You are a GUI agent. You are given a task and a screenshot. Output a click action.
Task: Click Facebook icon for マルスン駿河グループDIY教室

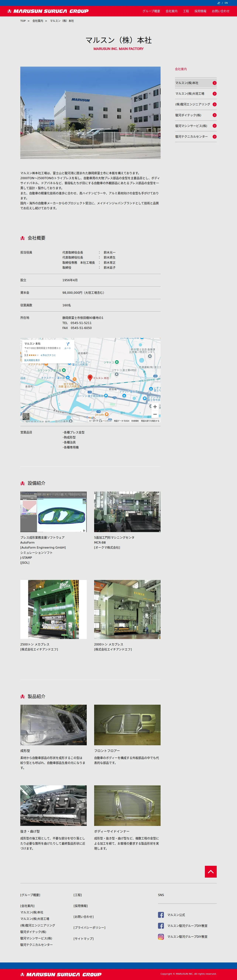[x=161, y=926]
